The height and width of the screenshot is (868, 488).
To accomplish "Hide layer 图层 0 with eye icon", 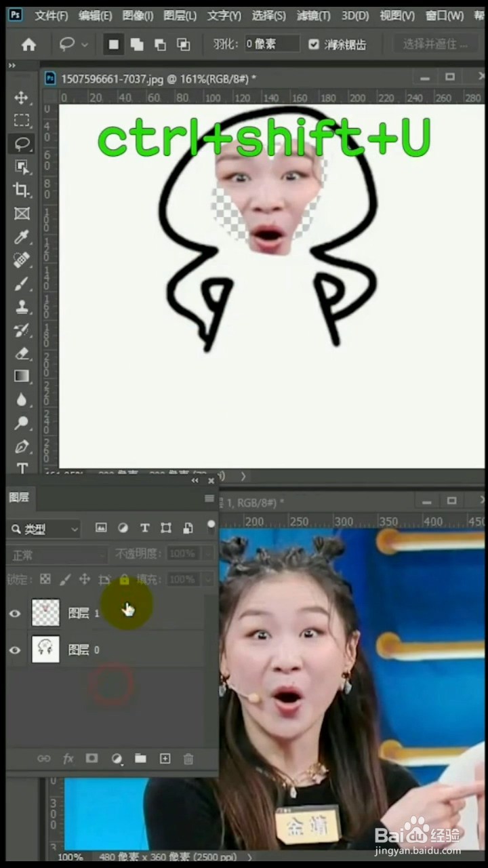I will [15, 650].
